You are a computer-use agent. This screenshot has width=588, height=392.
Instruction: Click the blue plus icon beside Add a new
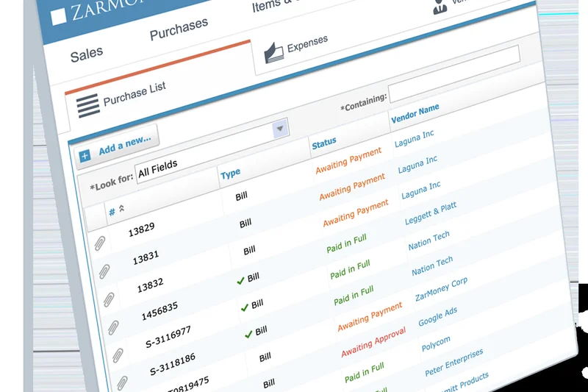point(85,155)
